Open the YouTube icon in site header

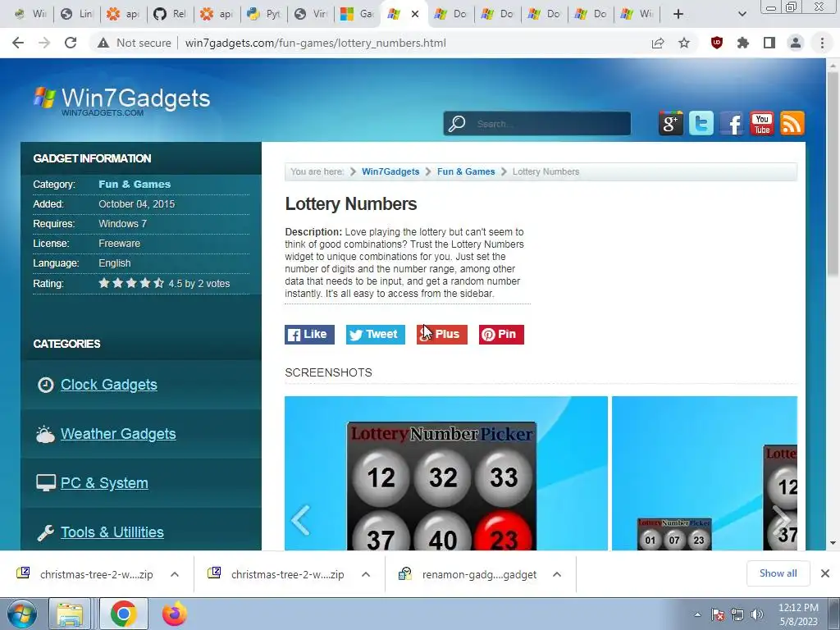762,123
